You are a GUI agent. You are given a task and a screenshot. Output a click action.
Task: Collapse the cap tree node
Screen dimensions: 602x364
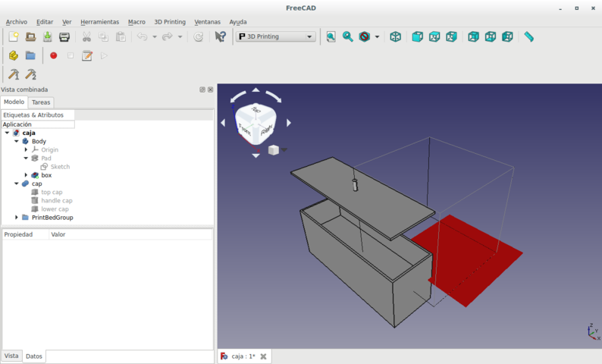tap(17, 184)
